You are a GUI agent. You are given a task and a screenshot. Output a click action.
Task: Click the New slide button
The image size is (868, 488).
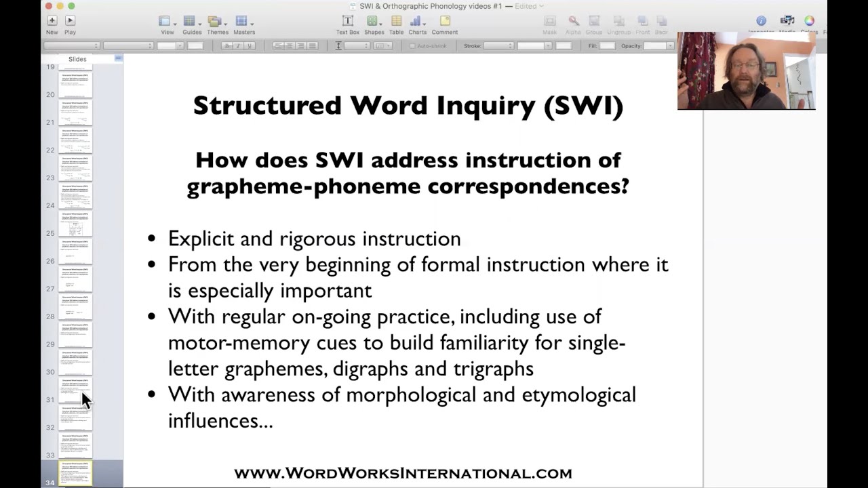pos(52,25)
